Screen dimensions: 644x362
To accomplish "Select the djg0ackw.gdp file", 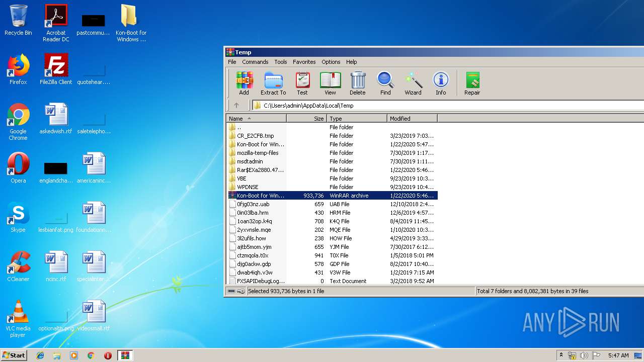I will (x=332, y=264).
